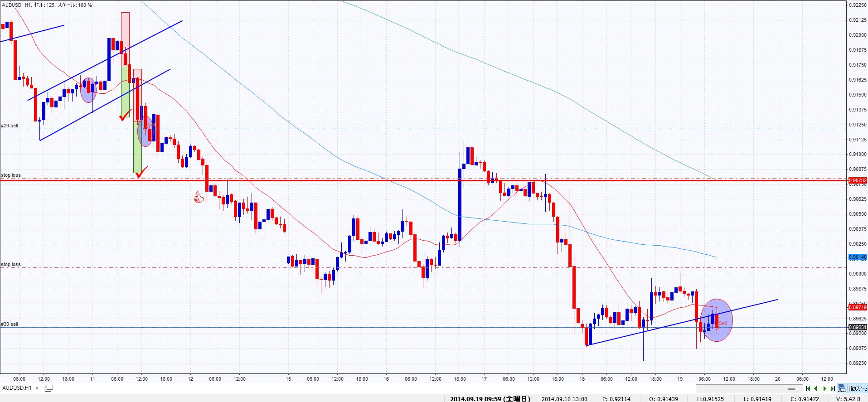Screen dimensions: 868x402
Task: Step the chart forward one bar
Action: point(824,388)
